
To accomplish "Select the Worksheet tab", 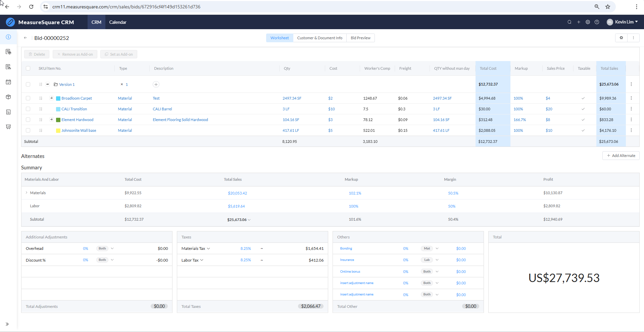I will (280, 38).
